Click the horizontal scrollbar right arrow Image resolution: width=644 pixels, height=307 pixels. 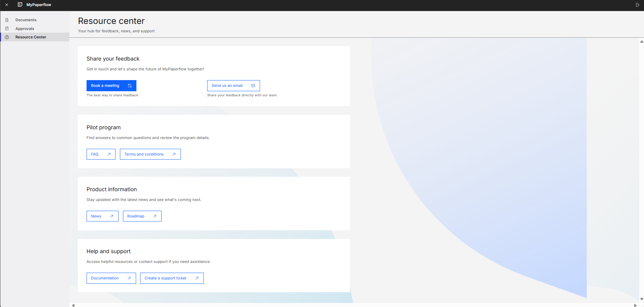[635, 305]
